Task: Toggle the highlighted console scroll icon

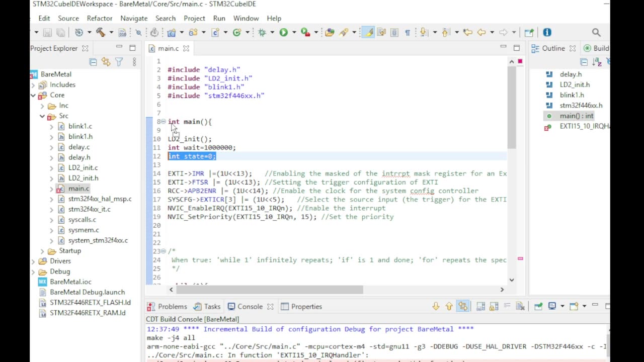Action: pyautogui.click(x=463, y=306)
